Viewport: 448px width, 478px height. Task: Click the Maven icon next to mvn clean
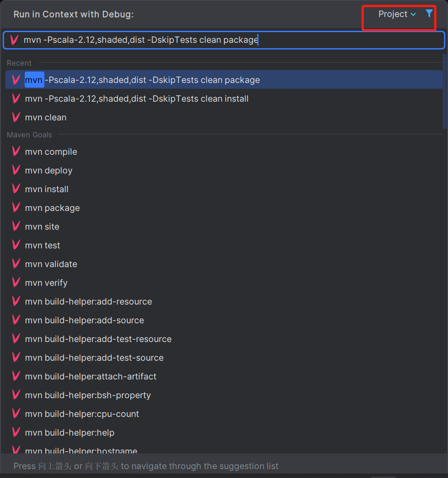click(x=16, y=117)
